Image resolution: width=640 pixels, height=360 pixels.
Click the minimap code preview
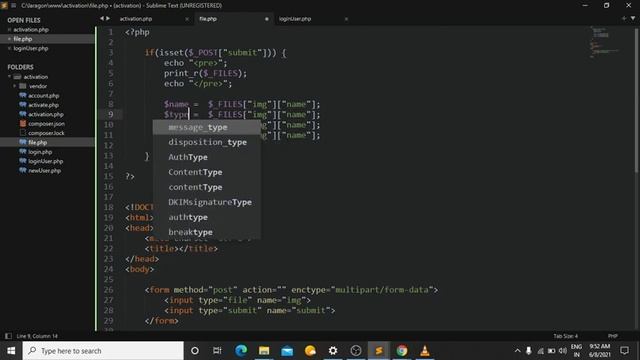click(604, 42)
